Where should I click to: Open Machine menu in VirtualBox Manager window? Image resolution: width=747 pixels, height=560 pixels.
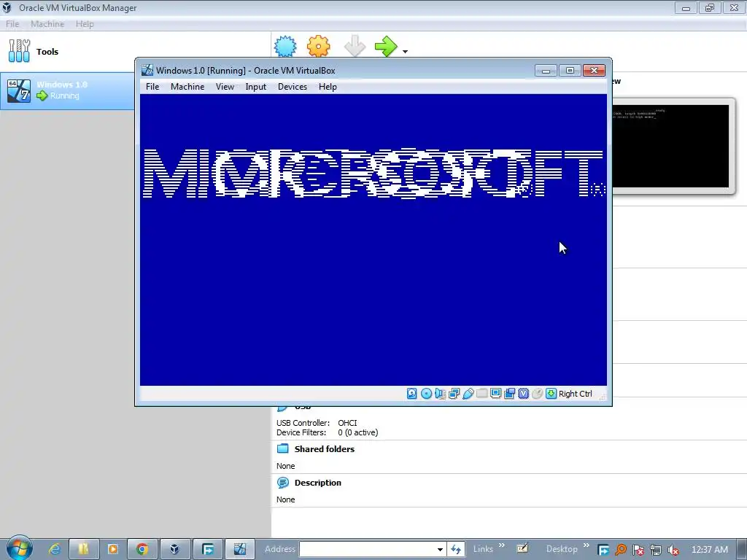[47, 24]
